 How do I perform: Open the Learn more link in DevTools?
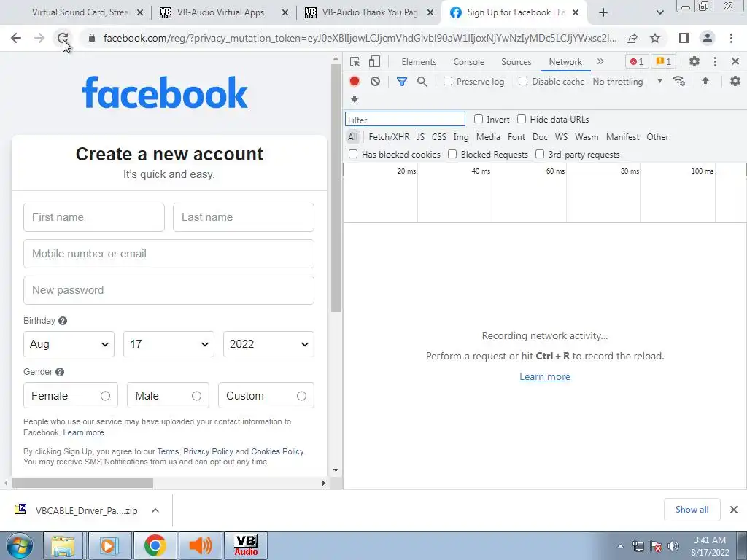[x=544, y=377]
